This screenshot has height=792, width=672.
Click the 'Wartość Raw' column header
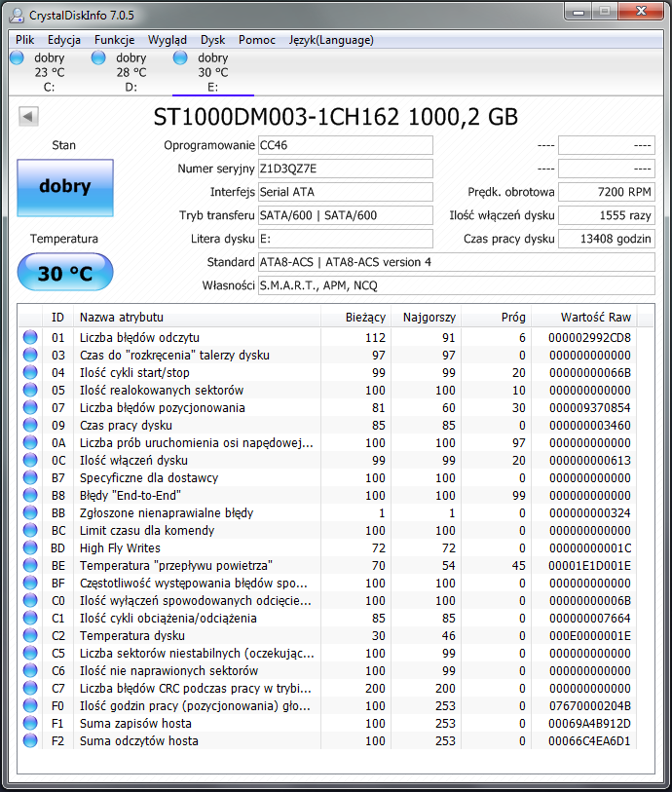coord(584,318)
